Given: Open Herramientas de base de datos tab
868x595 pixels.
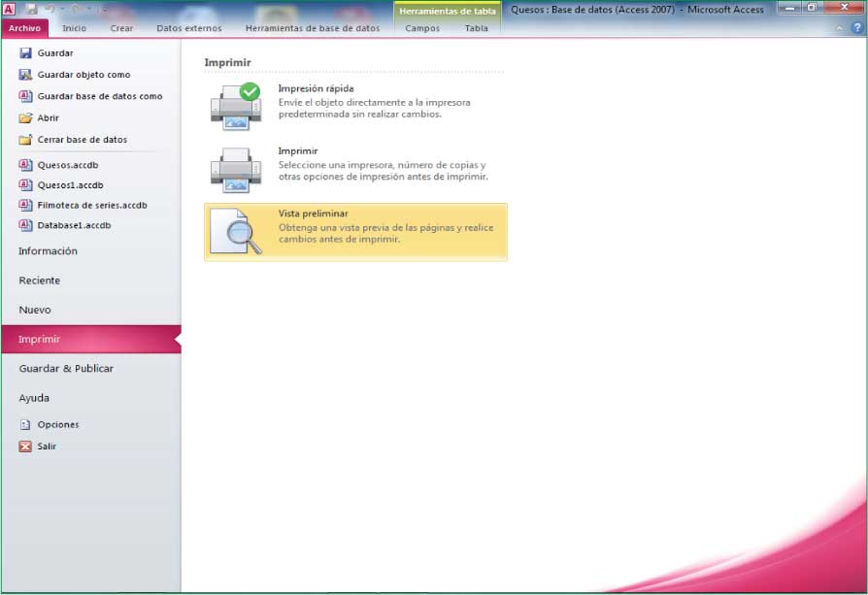Looking at the screenshot, I should click(x=313, y=28).
